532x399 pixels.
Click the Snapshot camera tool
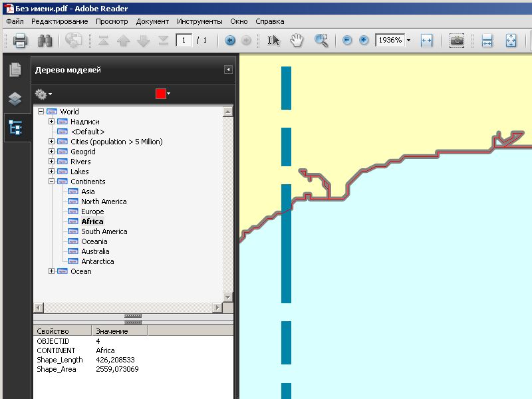coord(456,41)
